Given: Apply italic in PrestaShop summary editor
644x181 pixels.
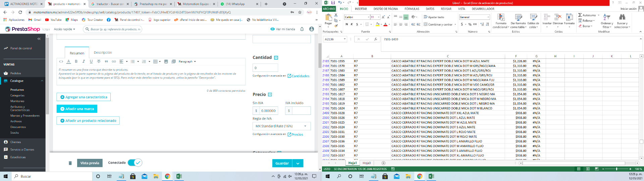Looking at the screenshot, I should pyautogui.click(x=84, y=61).
